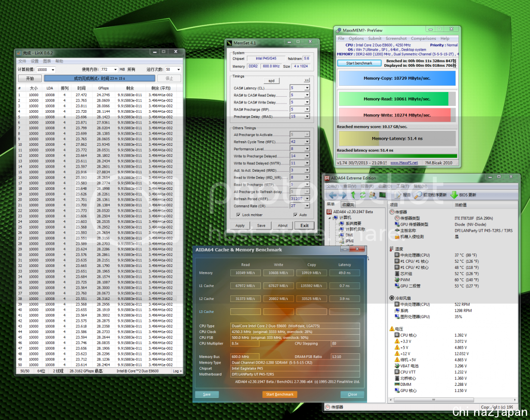Open CAS# Latency (CL) dropdown
Image resolution: width=530 pixels, height=420 pixels.
coord(307,88)
